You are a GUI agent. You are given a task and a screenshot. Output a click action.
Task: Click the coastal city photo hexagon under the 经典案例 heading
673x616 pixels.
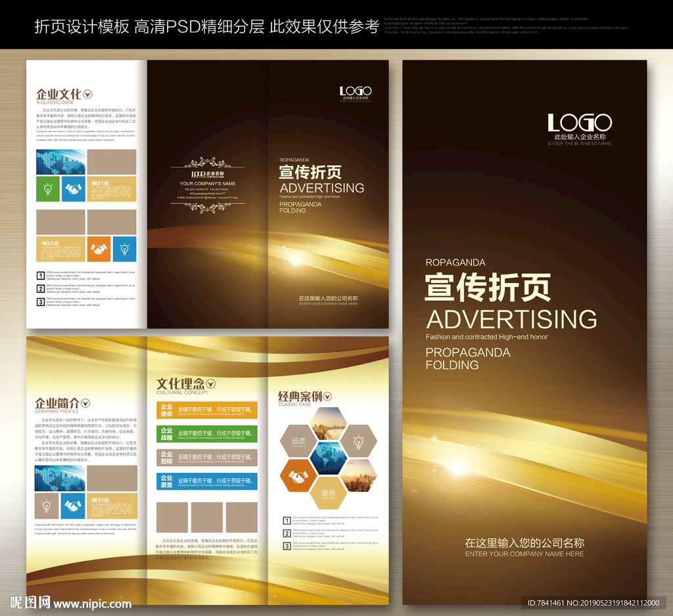329,424
